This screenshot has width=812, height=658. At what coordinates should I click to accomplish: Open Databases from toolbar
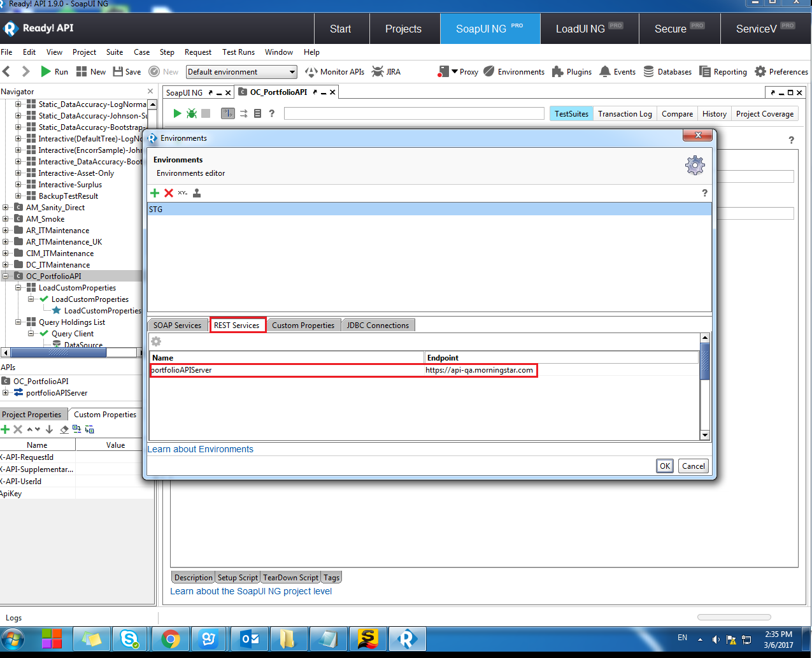tap(667, 71)
